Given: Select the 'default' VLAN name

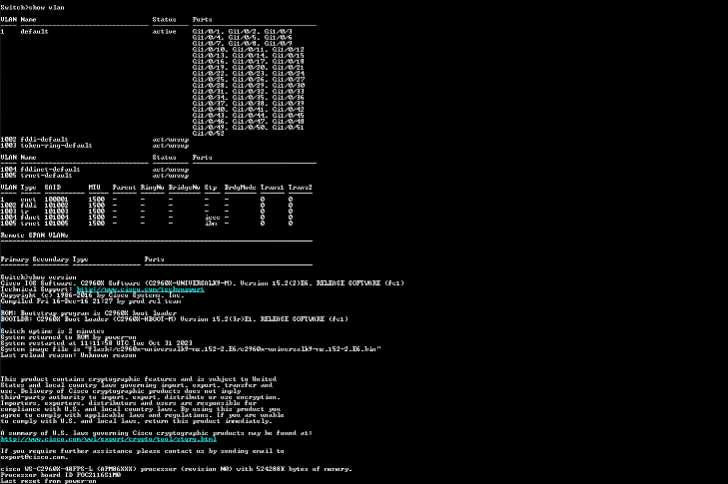Looking at the screenshot, I should tap(34, 32).
